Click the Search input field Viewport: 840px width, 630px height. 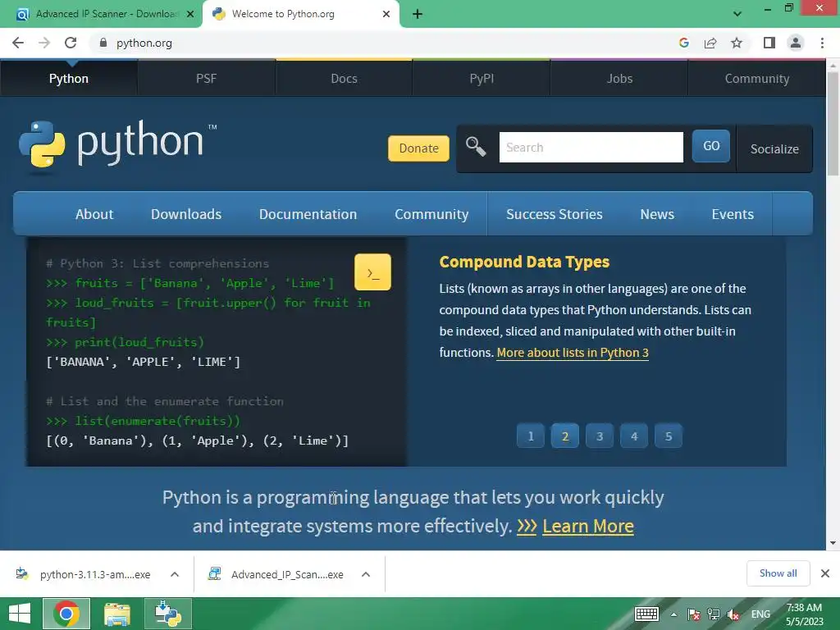(x=591, y=148)
